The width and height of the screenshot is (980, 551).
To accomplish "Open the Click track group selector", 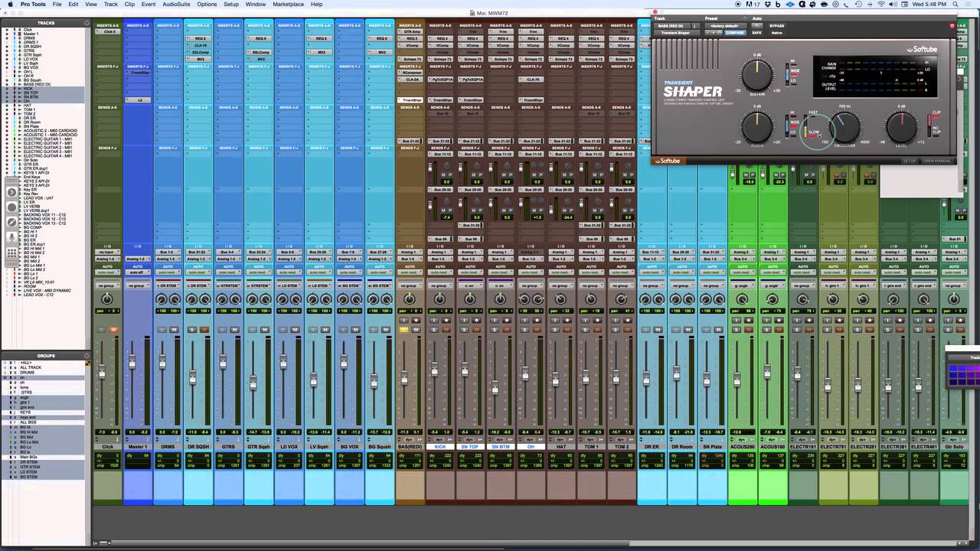I will coord(107,285).
